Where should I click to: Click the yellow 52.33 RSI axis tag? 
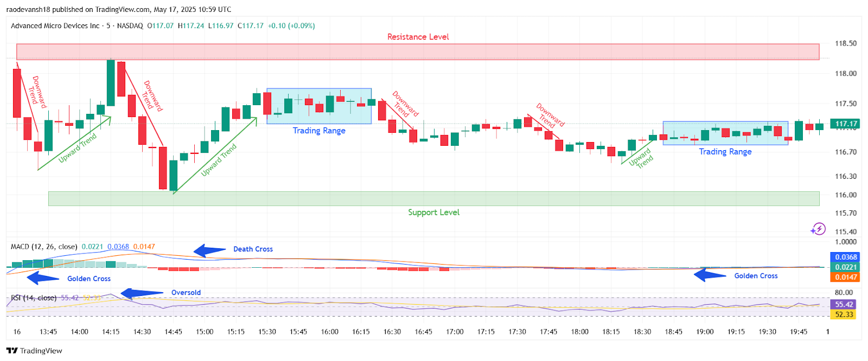pos(844,314)
